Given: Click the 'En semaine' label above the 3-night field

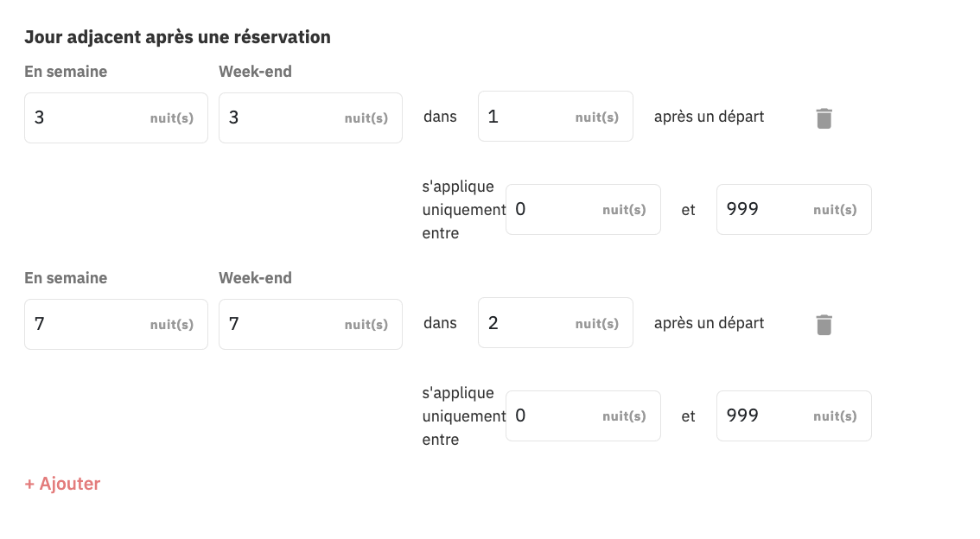Looking at the screenshot, I should (66, 71).
